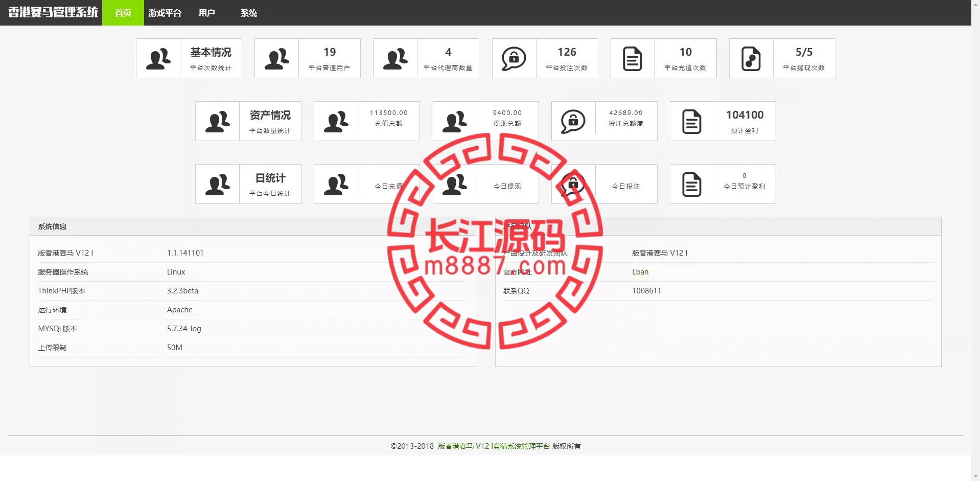Open the 游戏平台 menu
The height and width of the screenshot is (481, 980).
point(165,13)
